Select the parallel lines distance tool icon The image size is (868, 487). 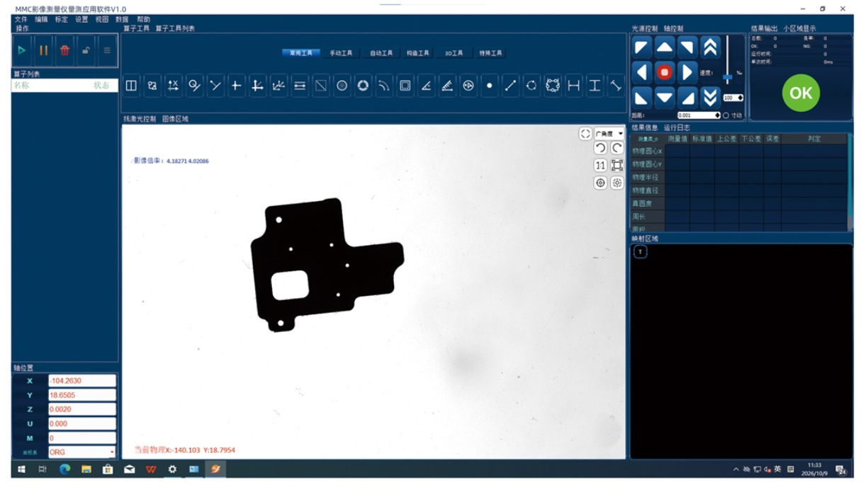[300, 86]
